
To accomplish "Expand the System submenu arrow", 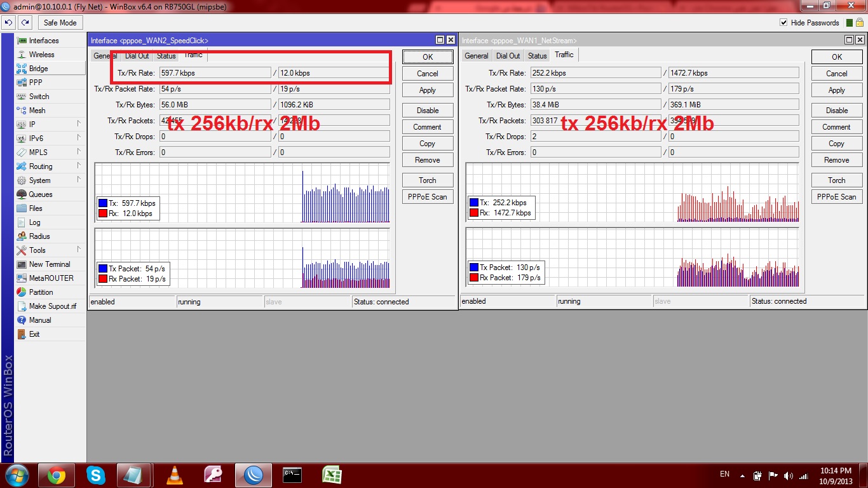I will pos(79,180).
